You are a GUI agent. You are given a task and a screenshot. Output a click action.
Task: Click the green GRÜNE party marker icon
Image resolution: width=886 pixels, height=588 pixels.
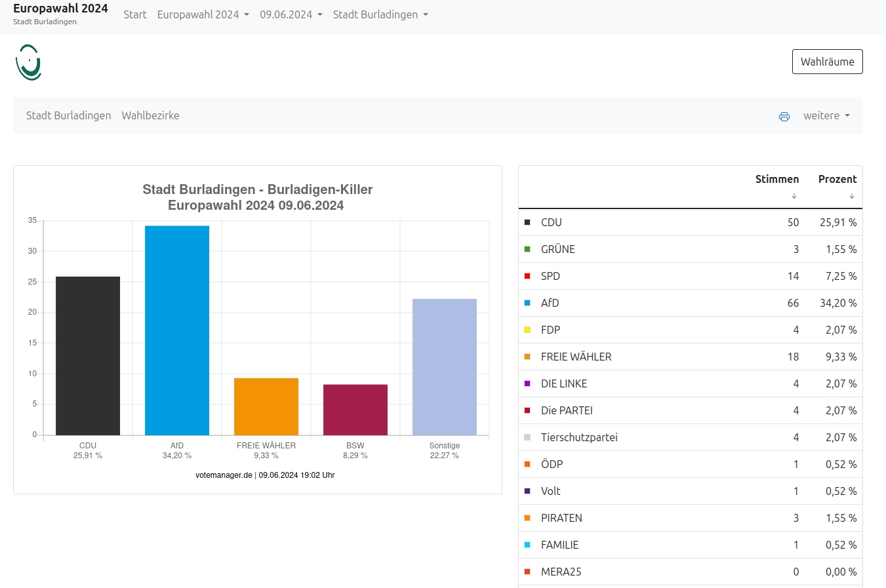pyautogui.click(x=527, y=249)
